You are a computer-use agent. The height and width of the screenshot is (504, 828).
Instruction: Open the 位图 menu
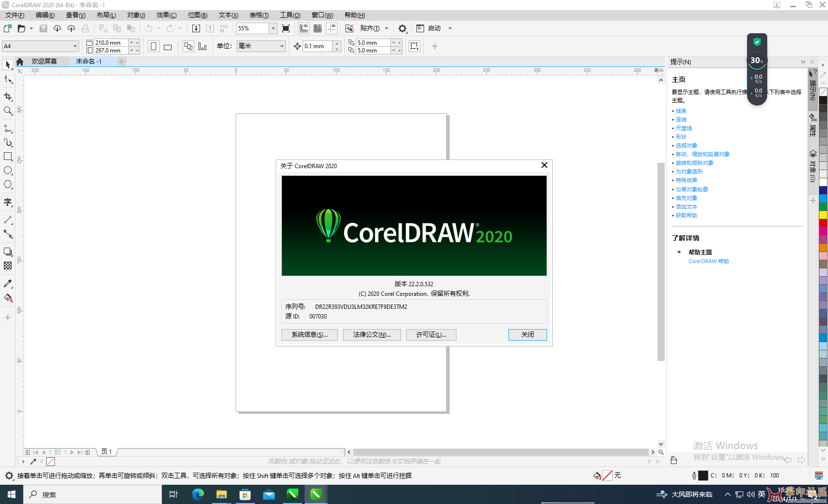[x=198, y=15]
